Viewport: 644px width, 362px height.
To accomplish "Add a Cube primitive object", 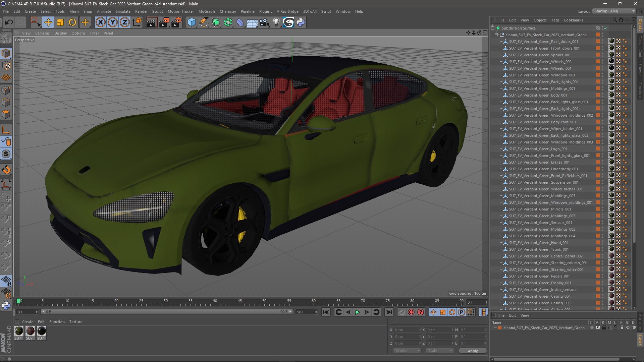I will [192, 22].
